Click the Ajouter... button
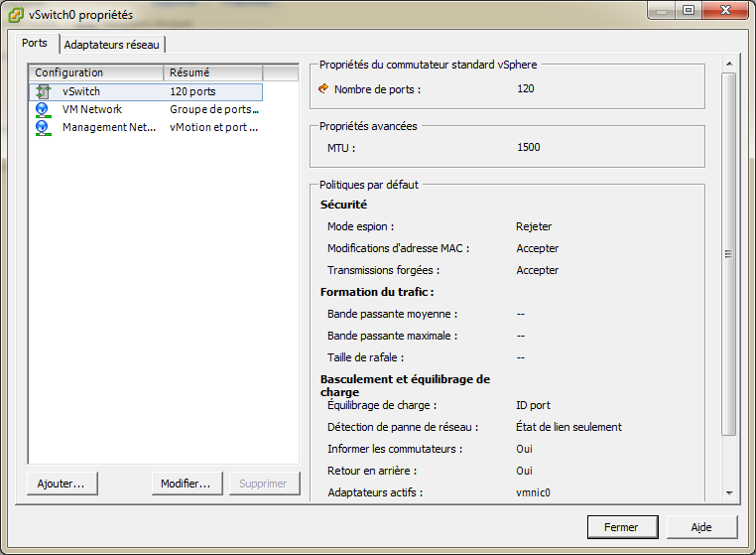Image resolution: width=756 pixels, height=555 pixels. click(x=62, y=484)
